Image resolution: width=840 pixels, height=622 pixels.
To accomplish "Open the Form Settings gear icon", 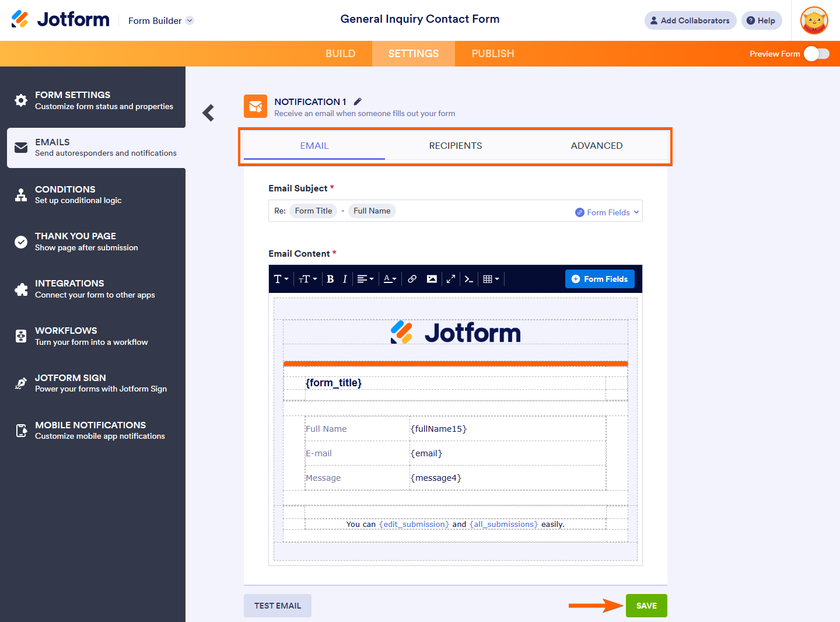I will click(21, 100).
